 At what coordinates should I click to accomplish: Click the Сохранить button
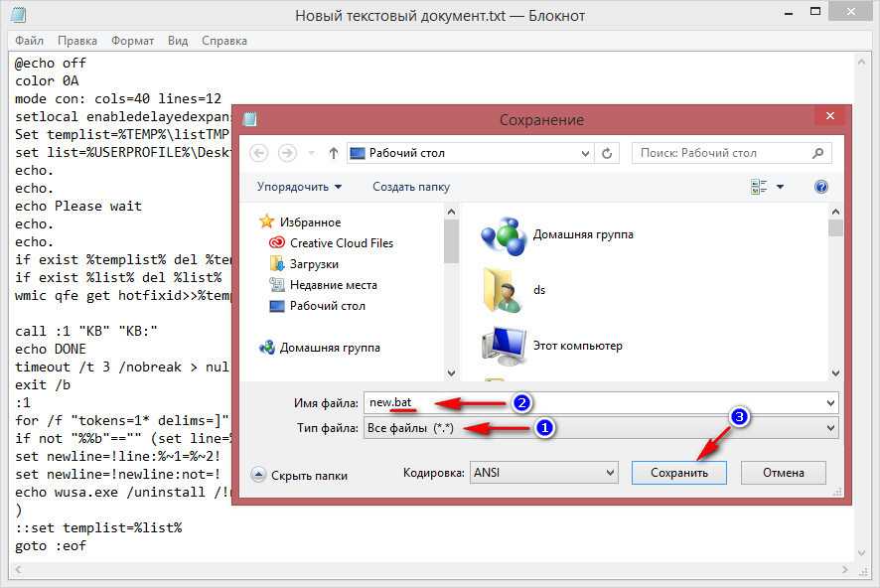coord(678,473)
